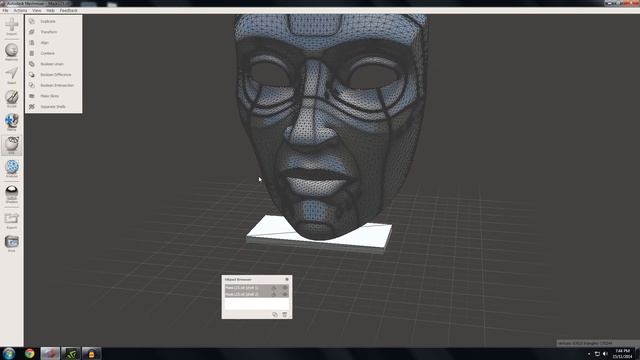This screenshot has width=640, height=360.
Task: Click the Edit tool in the sidebar
Action: (x=11, y=145)
